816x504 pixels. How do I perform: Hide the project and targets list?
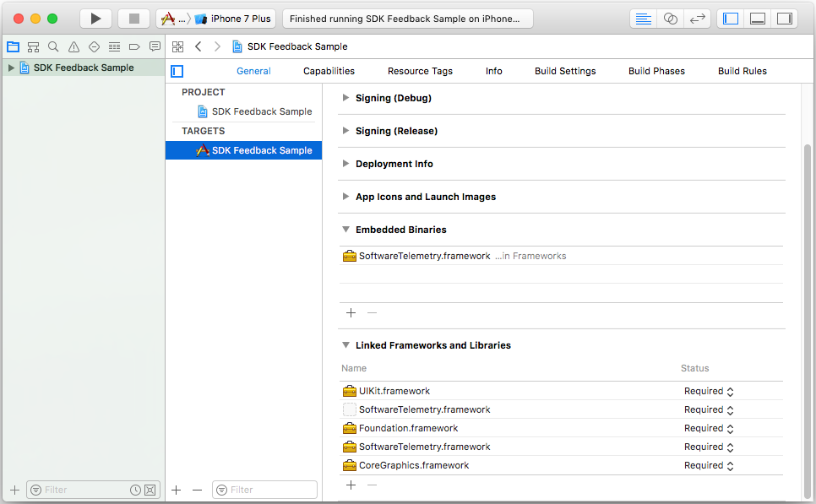[177, 71]
